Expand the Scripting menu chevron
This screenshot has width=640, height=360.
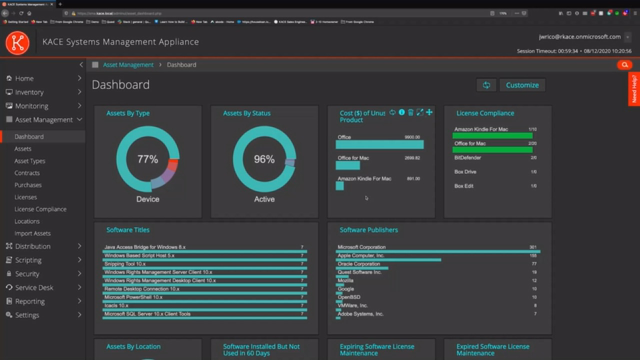(x=79, y=260)
